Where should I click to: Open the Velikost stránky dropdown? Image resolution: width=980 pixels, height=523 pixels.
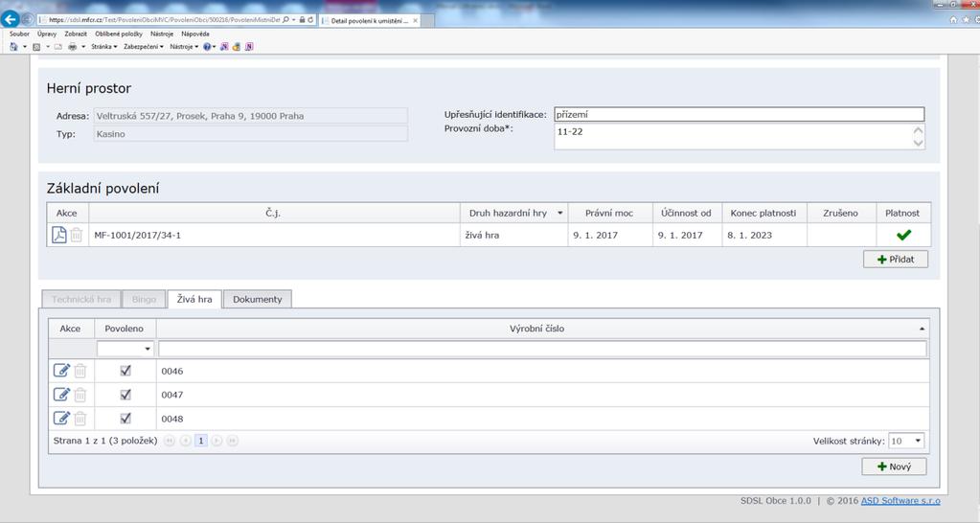pyautogui.click(x=918, y=442)
